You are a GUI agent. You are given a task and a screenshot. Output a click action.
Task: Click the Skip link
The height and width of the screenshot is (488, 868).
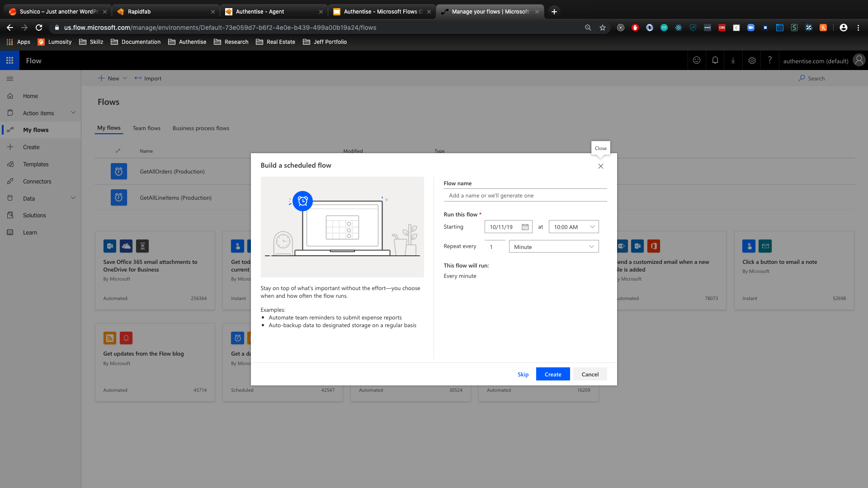[x=523, y=374]
